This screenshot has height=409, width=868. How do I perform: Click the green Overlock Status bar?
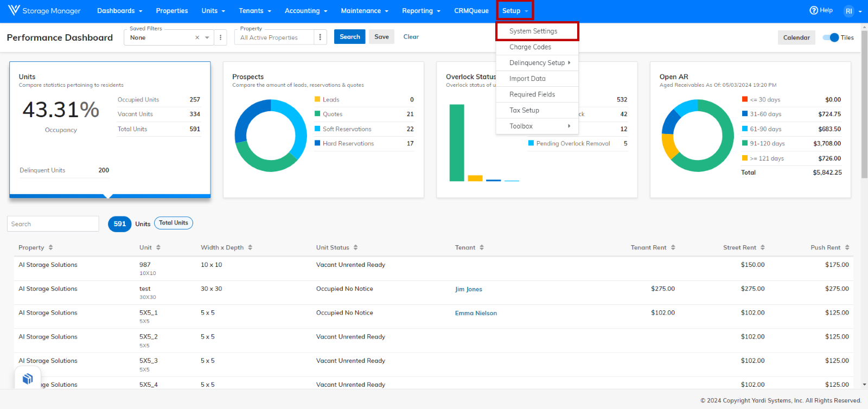coord(457,143)
